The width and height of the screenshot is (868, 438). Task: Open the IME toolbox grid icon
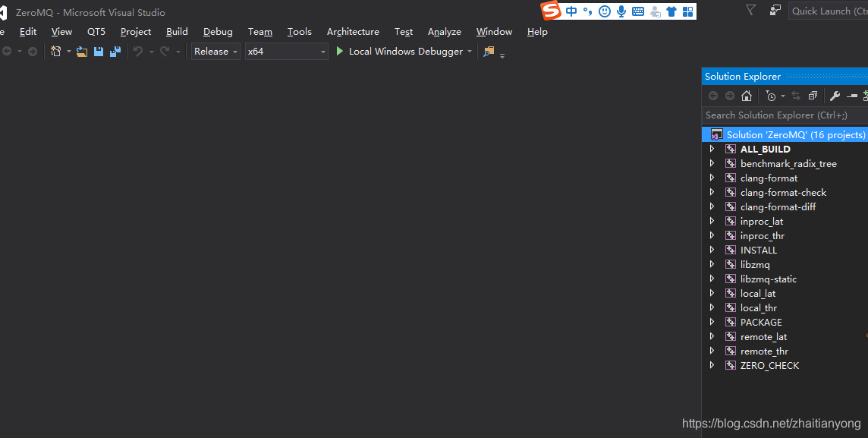pos(687,11)
